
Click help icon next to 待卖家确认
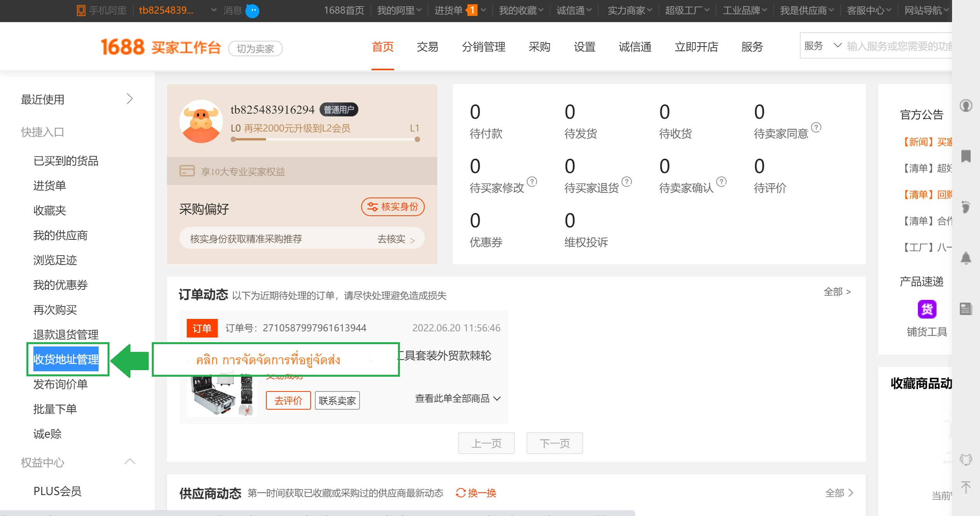721,182
